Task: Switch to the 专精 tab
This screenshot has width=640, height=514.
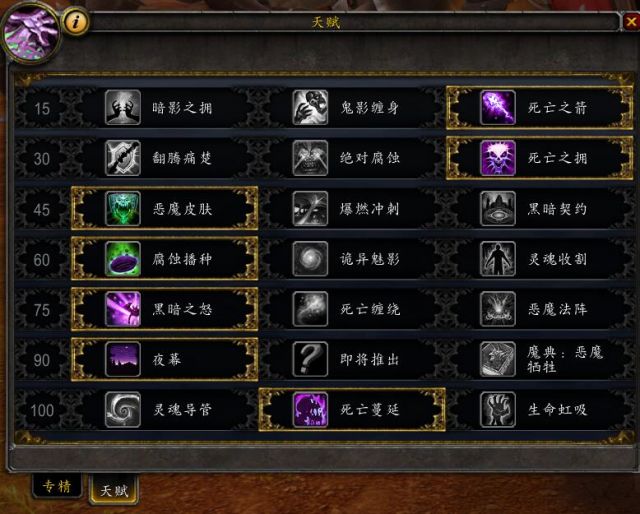Action: coord(57,486)
